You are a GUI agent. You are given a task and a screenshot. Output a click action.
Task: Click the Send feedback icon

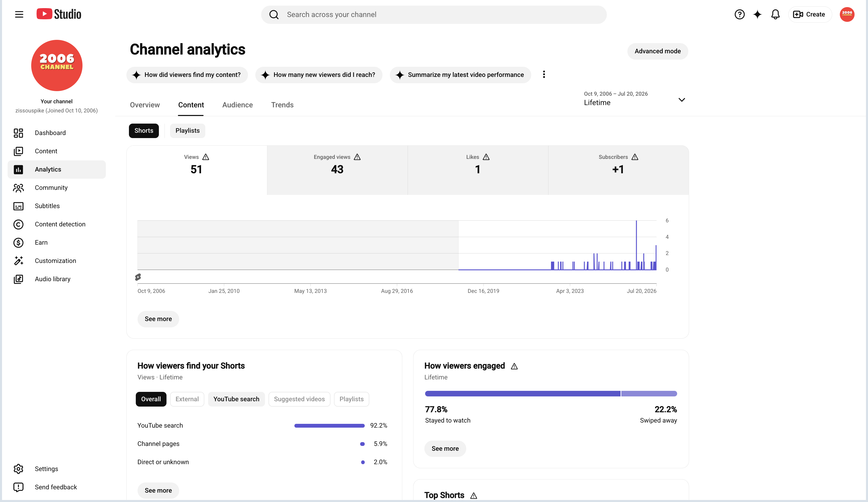point(18,487)
